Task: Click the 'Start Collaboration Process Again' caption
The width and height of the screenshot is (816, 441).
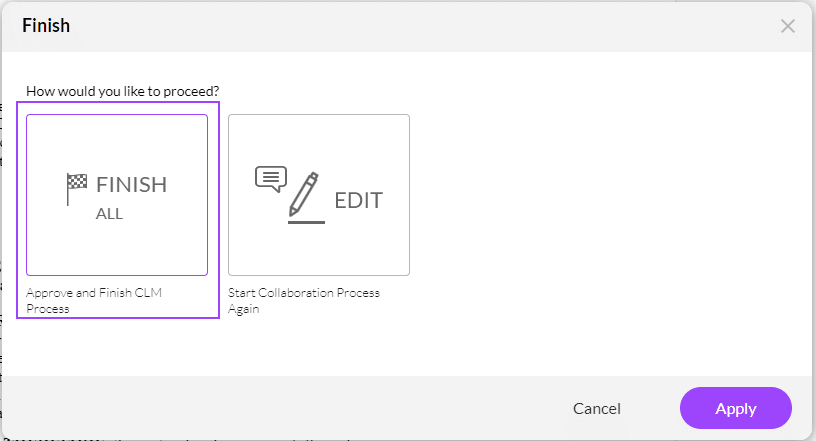Action: (x=304, y=300)
